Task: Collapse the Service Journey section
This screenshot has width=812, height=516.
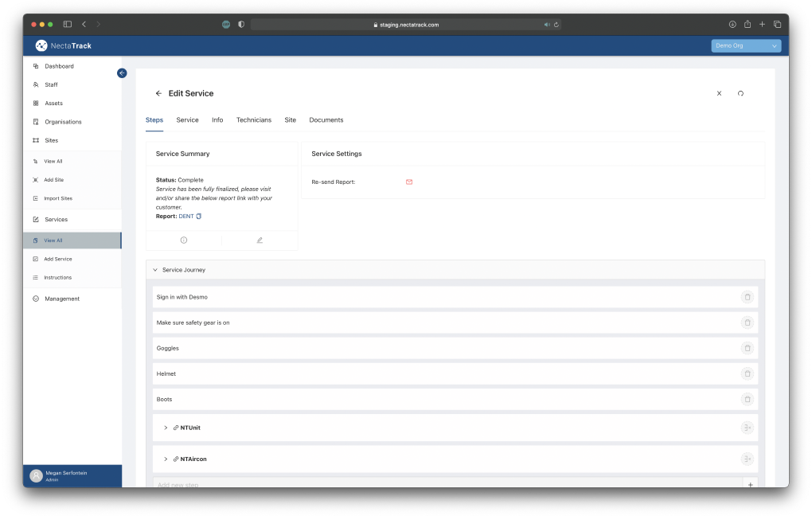Action: point(155,269)
